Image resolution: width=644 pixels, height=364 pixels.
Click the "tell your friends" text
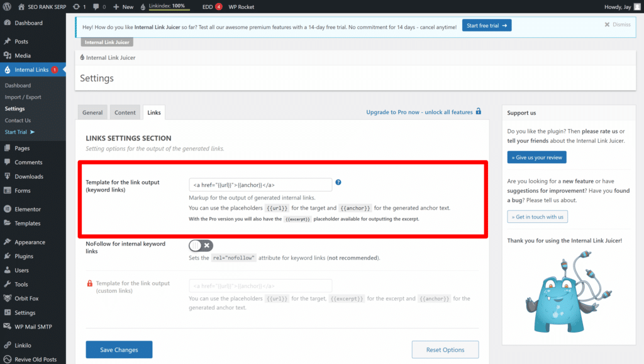click(x=528, y=140)
